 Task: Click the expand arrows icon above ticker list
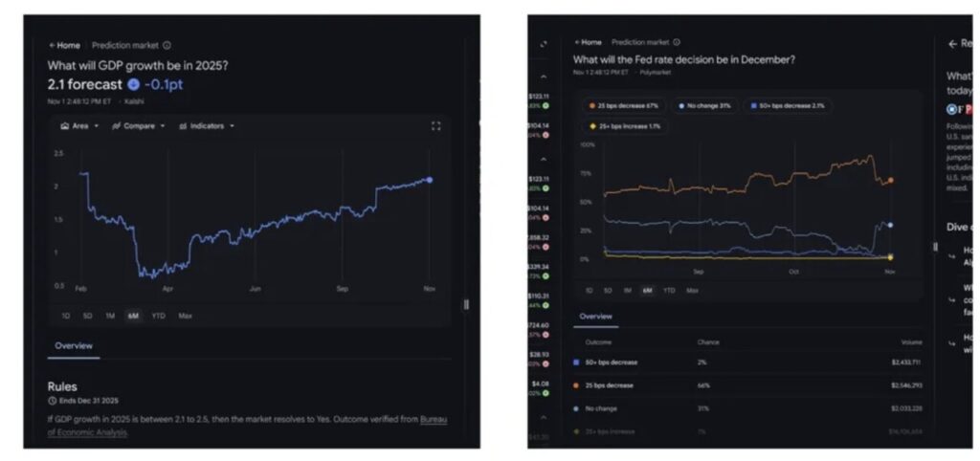(544, 45)
